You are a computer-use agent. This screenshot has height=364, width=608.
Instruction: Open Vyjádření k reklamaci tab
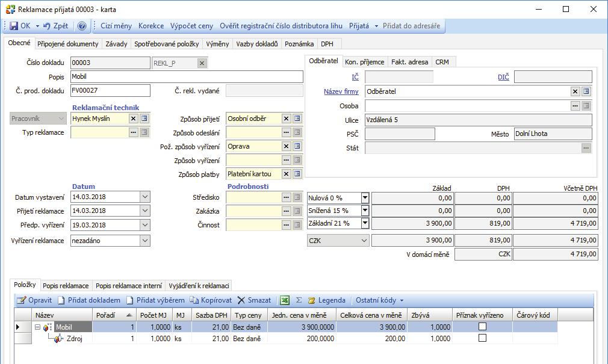pyautogui.click(x=199, y=286)
